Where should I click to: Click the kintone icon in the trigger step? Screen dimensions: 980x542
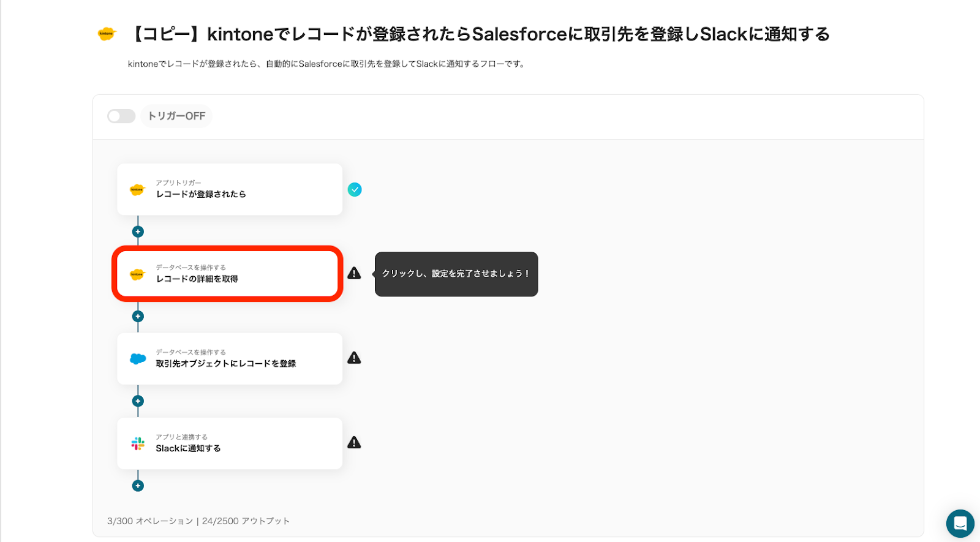(x=137, y=190)
